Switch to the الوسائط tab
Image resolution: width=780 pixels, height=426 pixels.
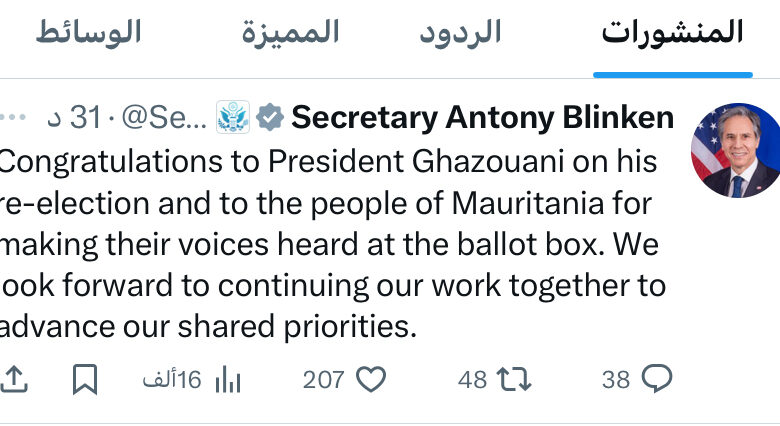pos(89,32)
